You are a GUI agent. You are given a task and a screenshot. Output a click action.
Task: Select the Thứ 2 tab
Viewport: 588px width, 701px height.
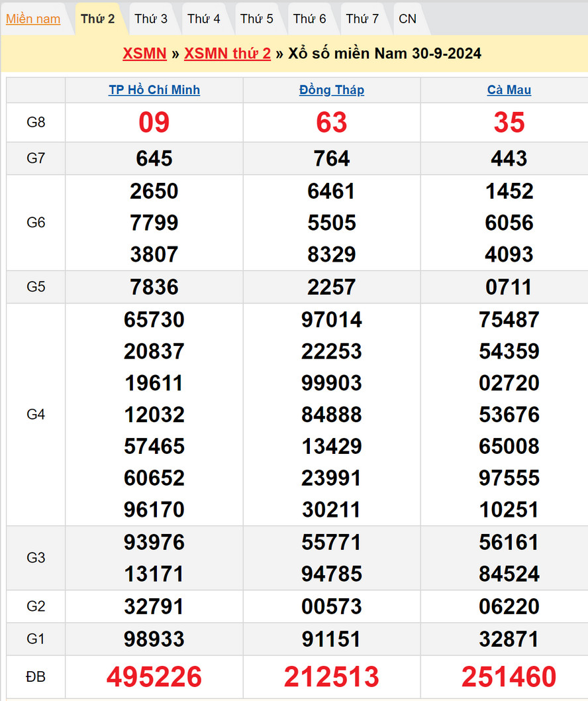(x=98, y=19)
